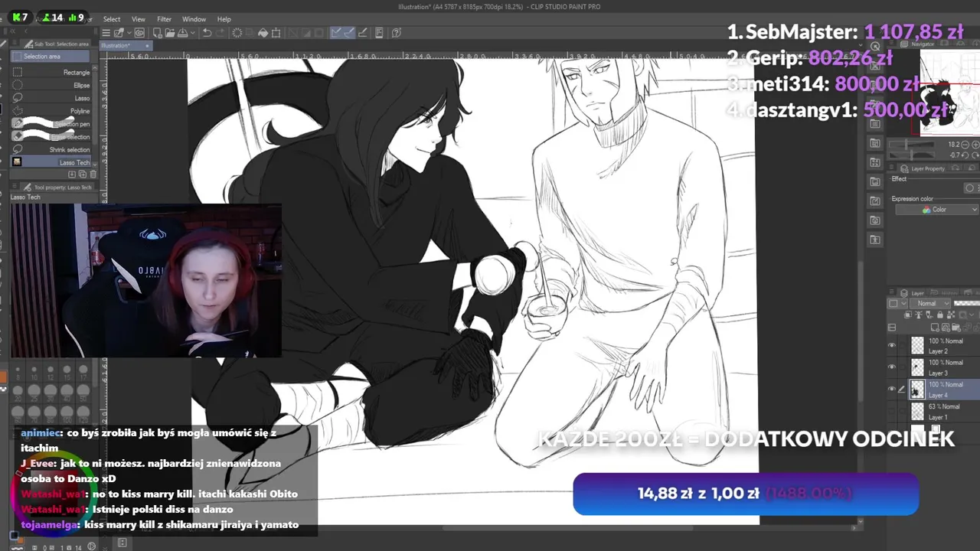
Task: Adjust the layer opacity slider
Action: point(966,303)
